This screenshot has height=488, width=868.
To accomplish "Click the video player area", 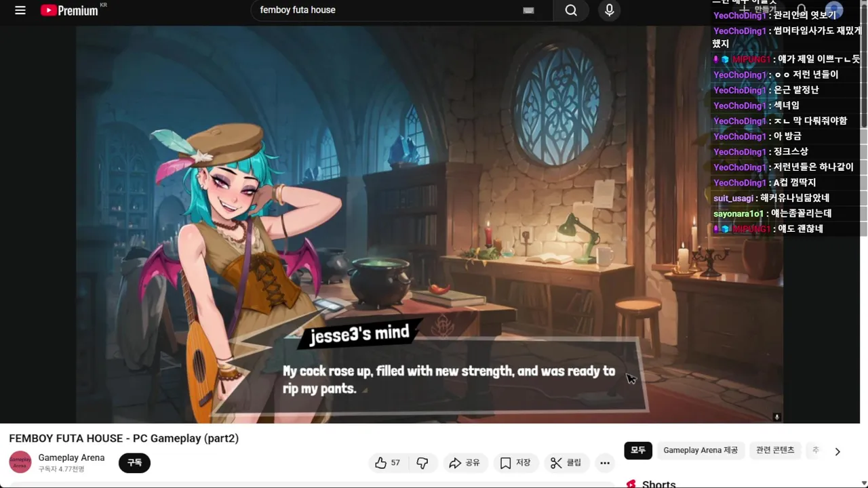I will click(x=430, y=224).
